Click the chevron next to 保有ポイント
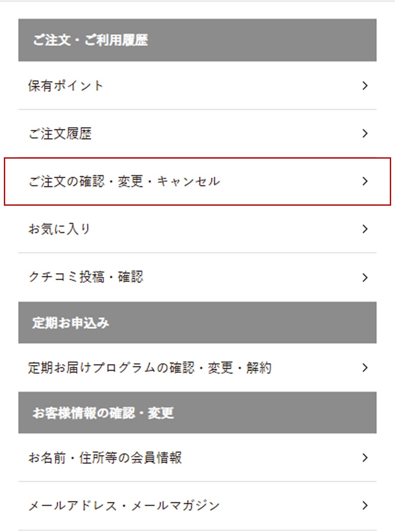Image resolution: width=395 pixels, height=532 pixels. (365, 86)
